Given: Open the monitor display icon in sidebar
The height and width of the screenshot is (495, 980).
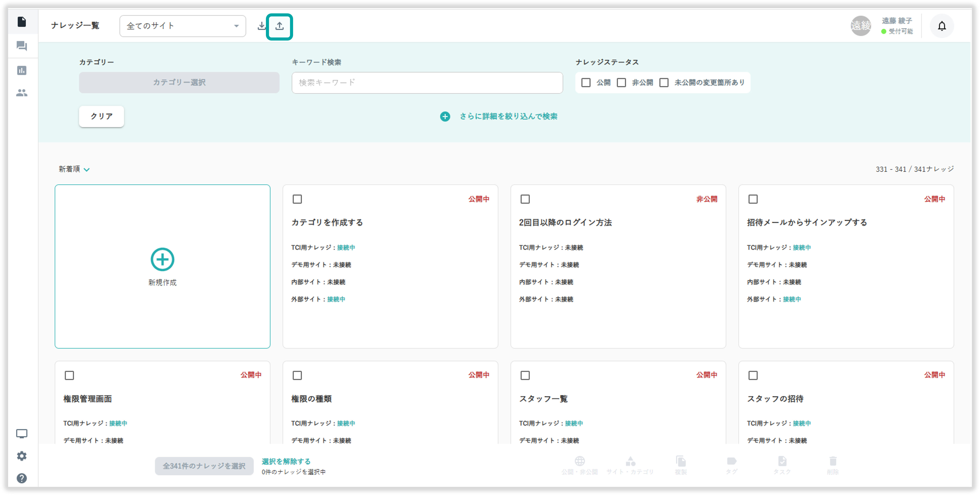Looking at the screenshot, I should (22, 434).
